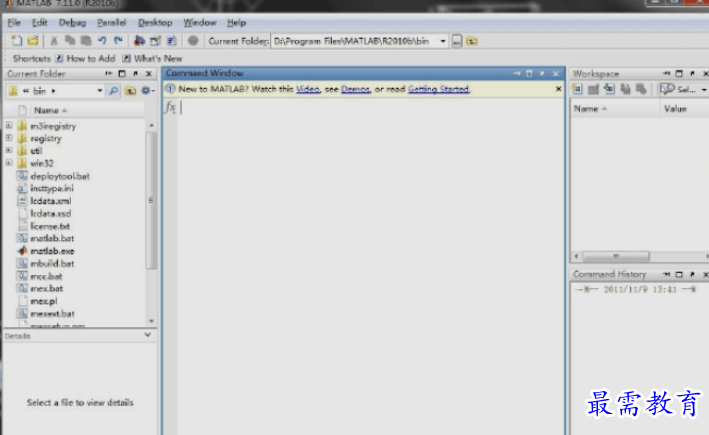Click the Video link in info bar

click(308, 89)
